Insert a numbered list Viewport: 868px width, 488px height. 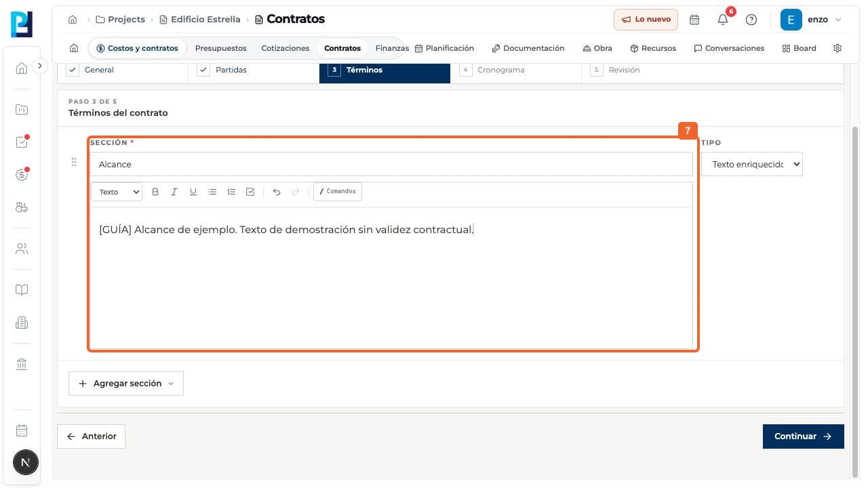click(x=231, y=192)
